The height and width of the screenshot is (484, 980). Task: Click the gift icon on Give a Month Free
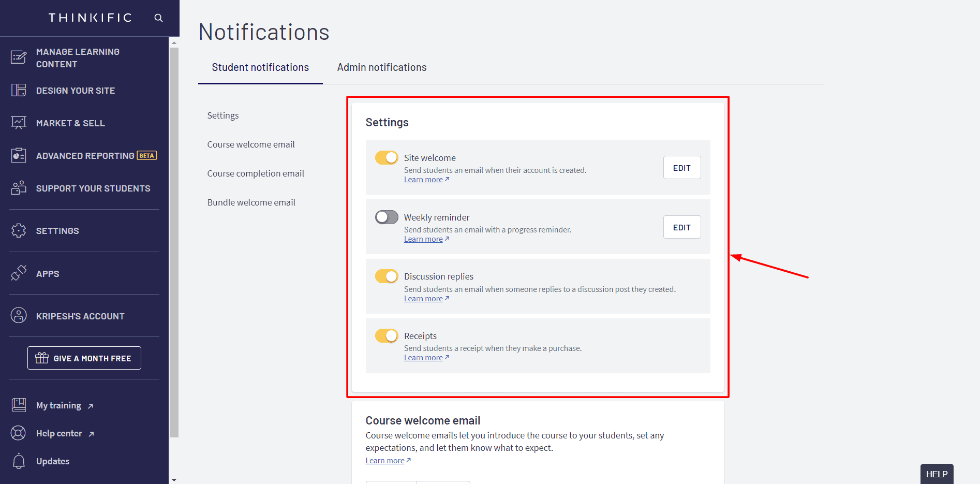point(42,358)
